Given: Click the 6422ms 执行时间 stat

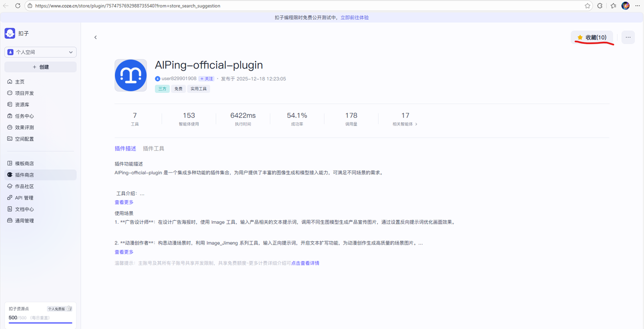Looking at the screenshot, I should [243, 118].
